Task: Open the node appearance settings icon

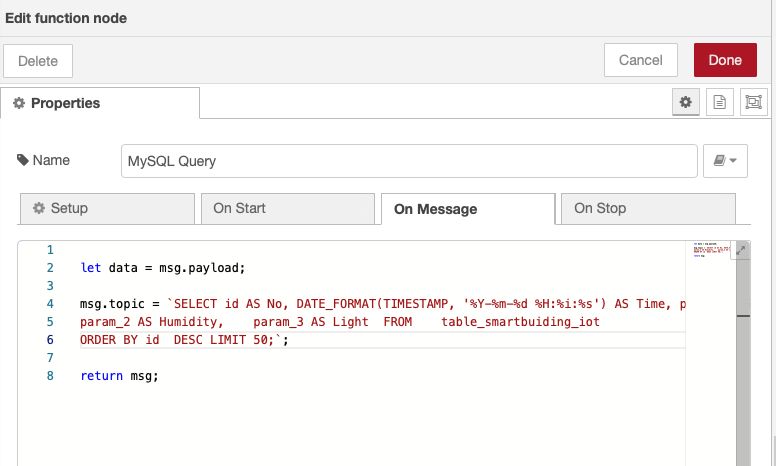Action: (753, 102)
